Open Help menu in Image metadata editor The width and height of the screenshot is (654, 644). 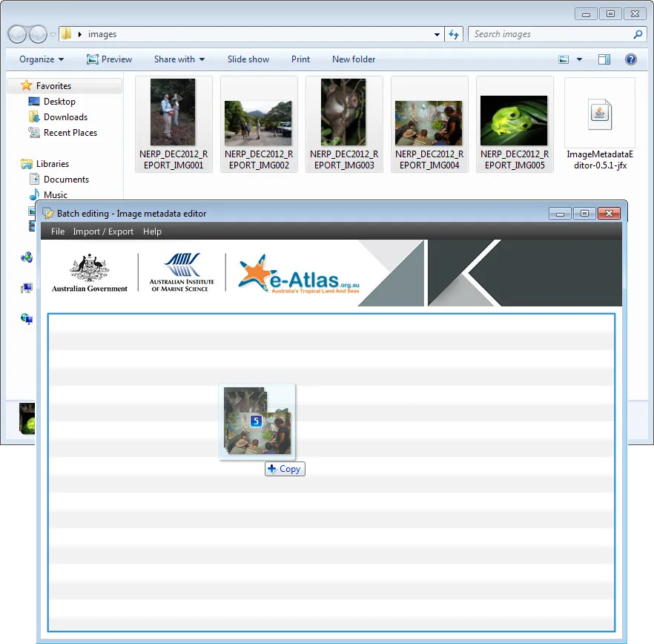coord(152,231)
